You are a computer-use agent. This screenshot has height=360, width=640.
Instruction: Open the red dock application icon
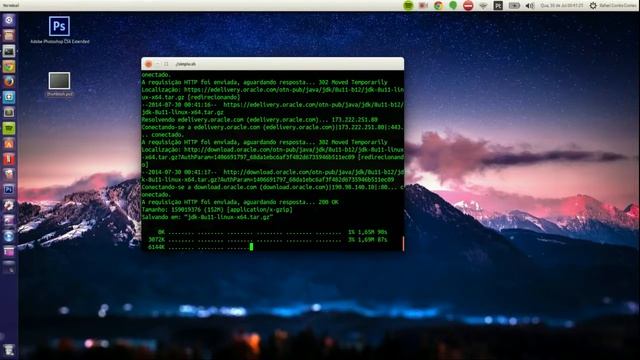pyautogui.click(x=9, y=159)
